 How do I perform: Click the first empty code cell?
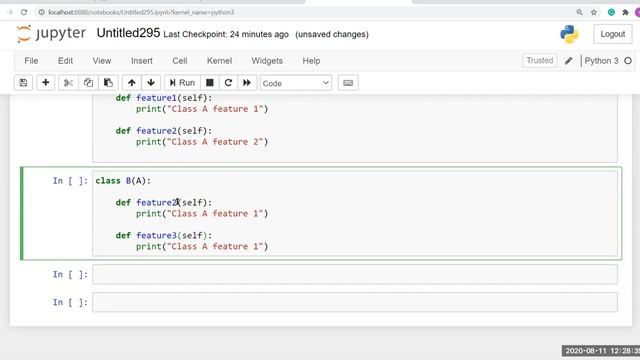point(355,274)
